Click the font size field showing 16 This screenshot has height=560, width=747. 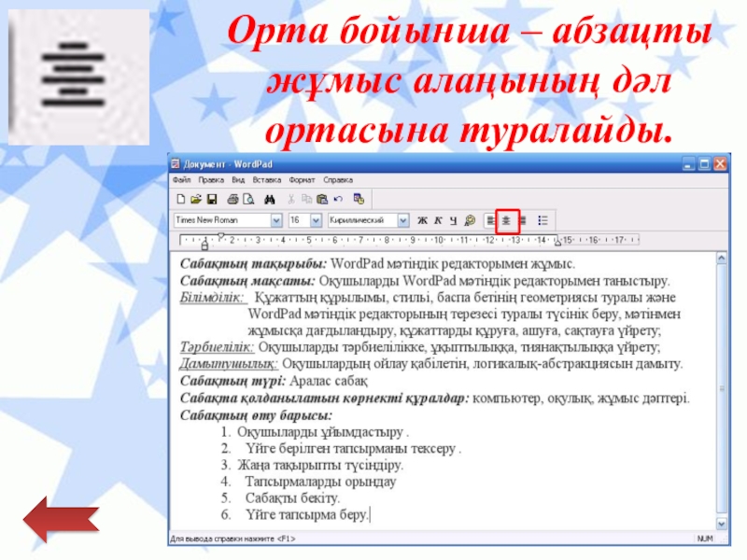(300, 220)
